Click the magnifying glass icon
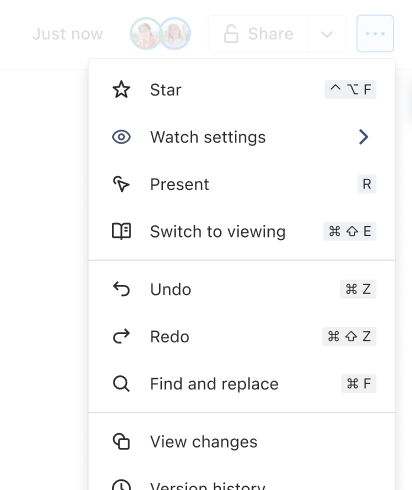 (x=121, y=384)
